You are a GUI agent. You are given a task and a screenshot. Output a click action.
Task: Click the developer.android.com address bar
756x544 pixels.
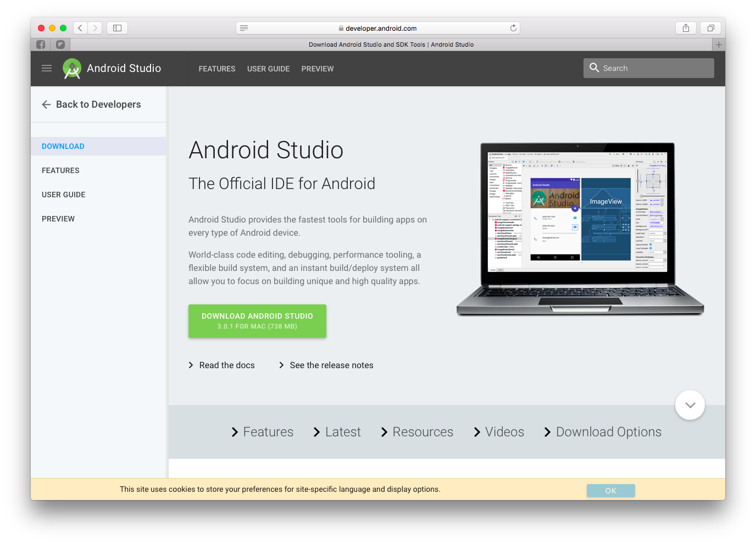378,28
